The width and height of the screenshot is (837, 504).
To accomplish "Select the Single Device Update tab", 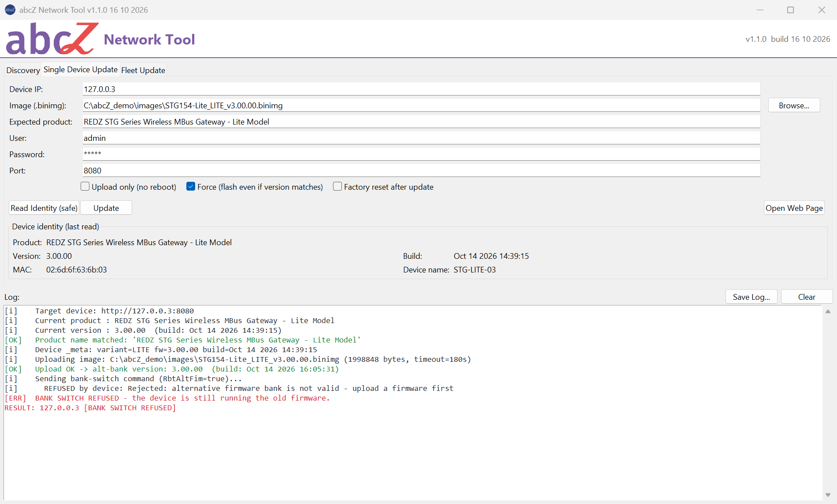I will [81, 70].
